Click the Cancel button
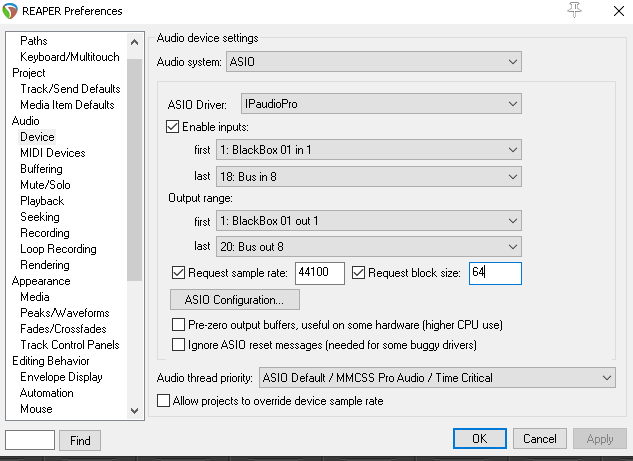The image size is (633, 461). (540, 438)
